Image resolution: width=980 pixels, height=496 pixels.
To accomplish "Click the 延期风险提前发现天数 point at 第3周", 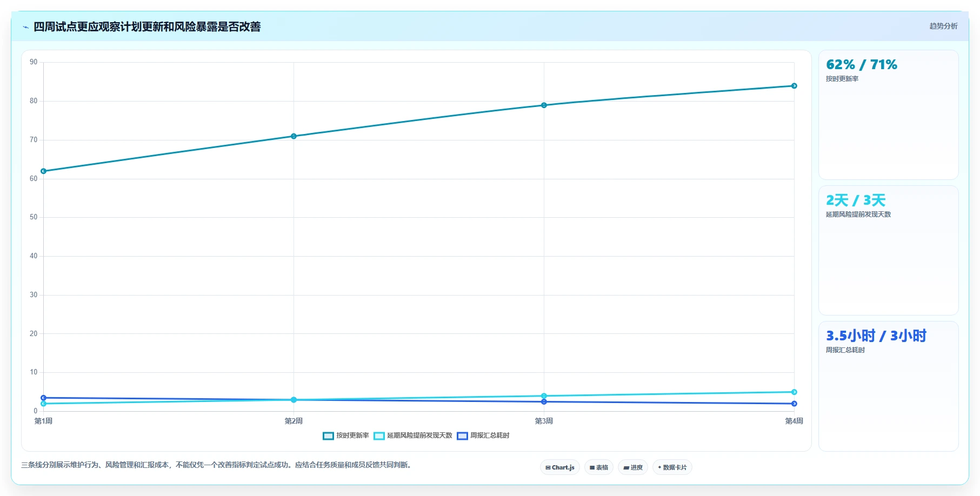I will click(x=544, y=396).
